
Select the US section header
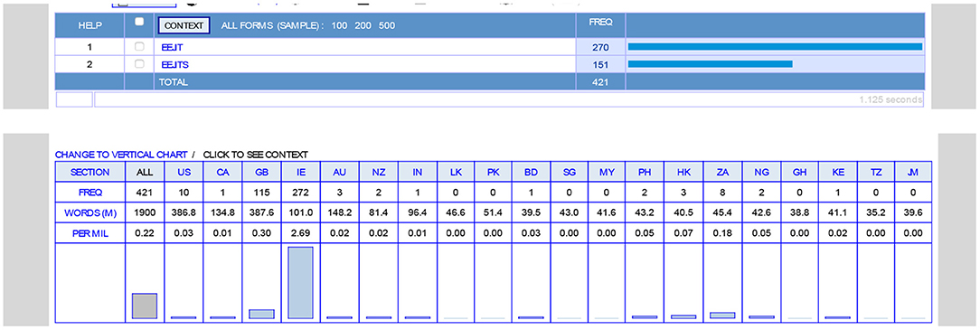tap(184, 172)
